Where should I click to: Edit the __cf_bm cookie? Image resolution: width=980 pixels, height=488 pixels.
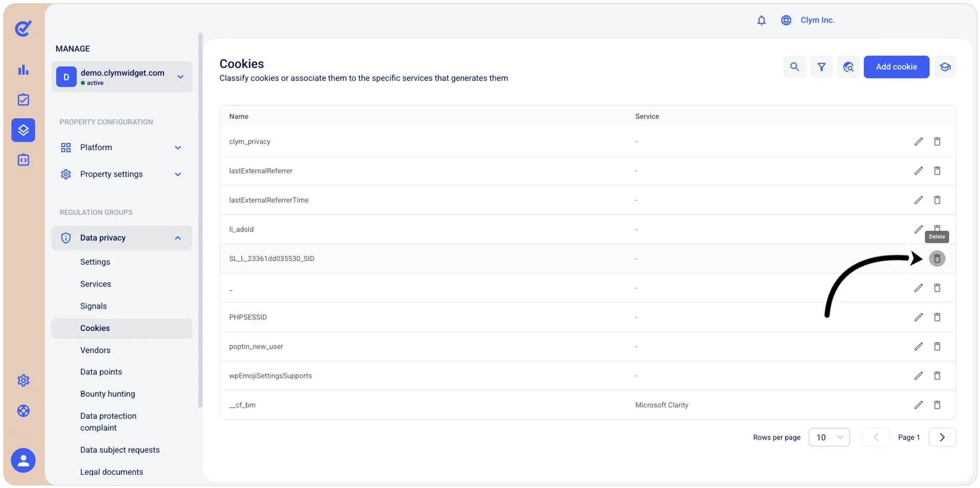click(x=918, y=405)
